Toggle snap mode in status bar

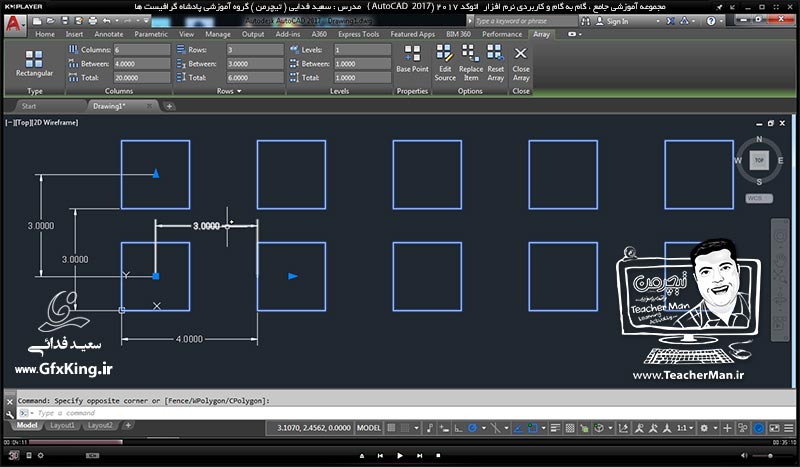[x=405, y=428]
